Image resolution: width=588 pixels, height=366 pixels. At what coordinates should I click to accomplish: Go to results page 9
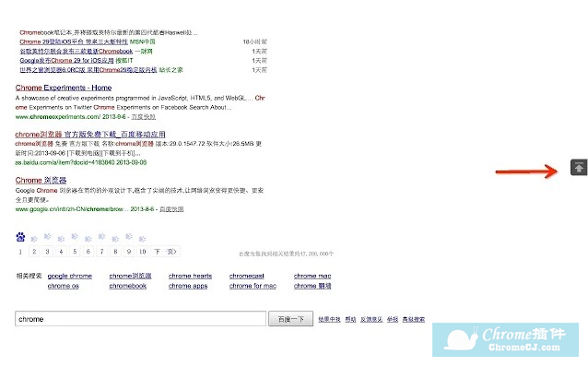(x=129, y=252)
